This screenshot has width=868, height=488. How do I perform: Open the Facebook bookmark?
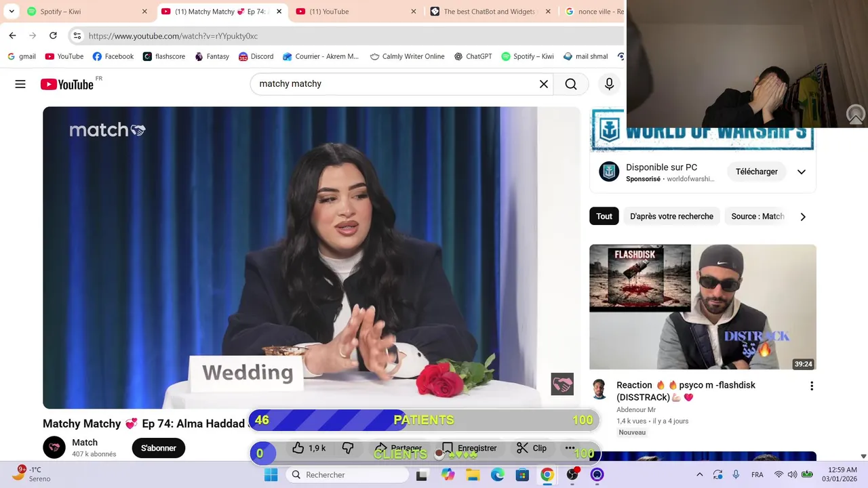click(x=113, y=56)
